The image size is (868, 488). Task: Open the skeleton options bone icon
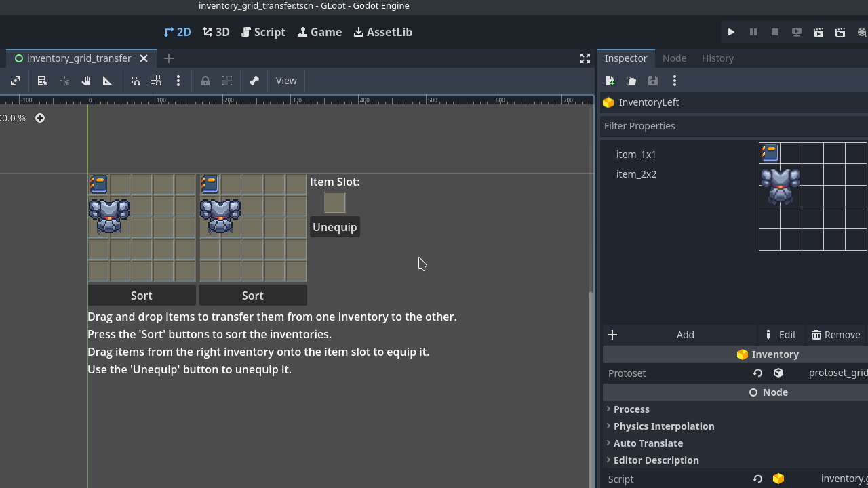click(x=254, y=81)
